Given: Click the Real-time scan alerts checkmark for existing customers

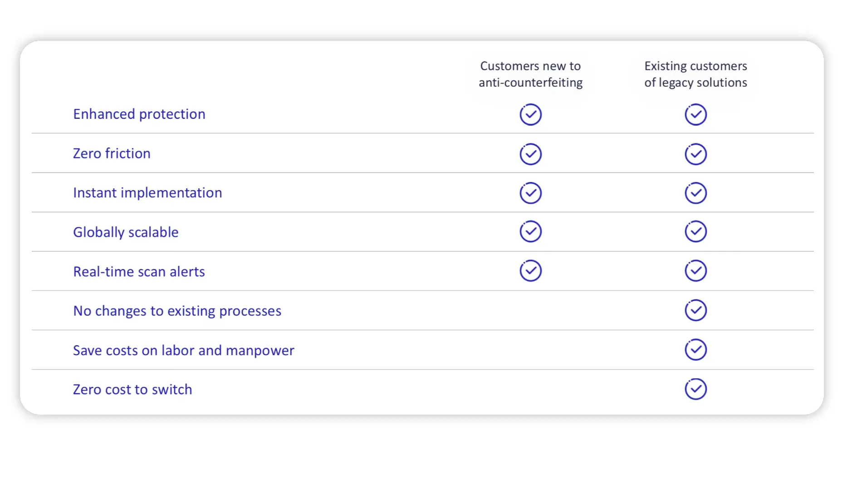Looking at the screenshot, I should [x=695, y=271].
